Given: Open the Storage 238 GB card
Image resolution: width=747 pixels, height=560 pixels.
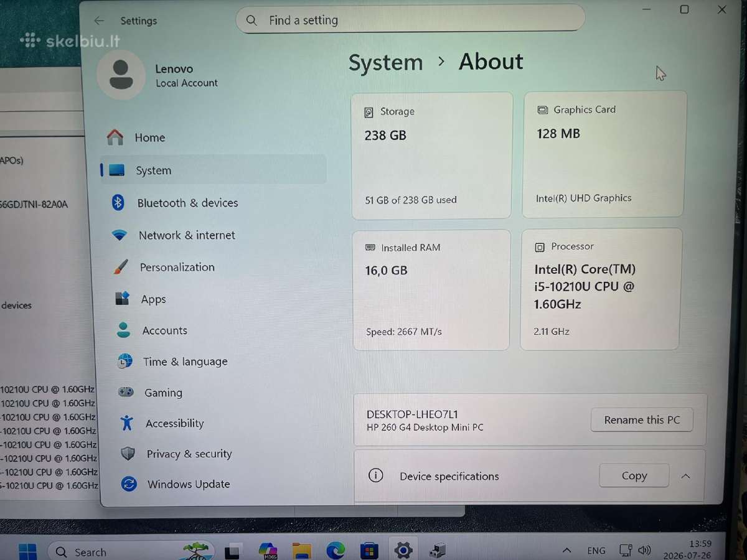Looking at the screenshot, I should (432, 156).
